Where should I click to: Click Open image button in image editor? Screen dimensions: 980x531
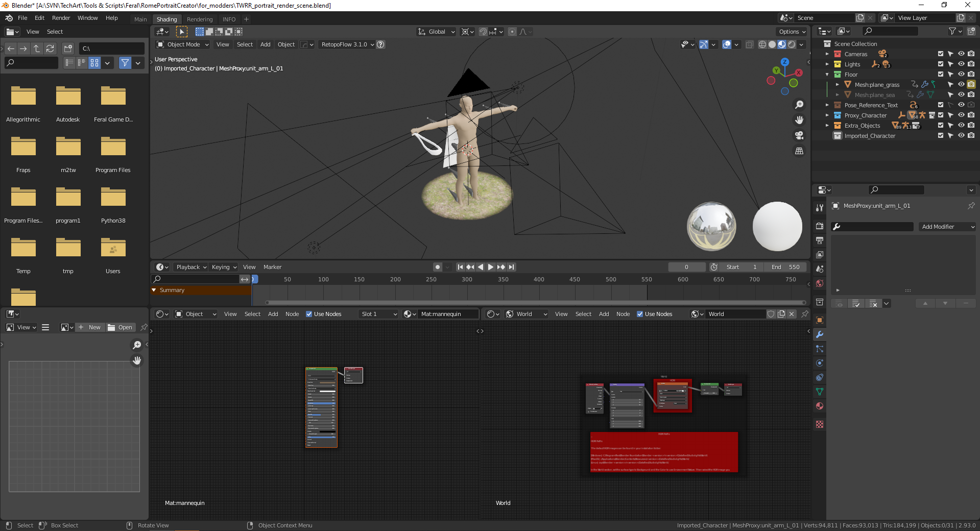[120, 327]
